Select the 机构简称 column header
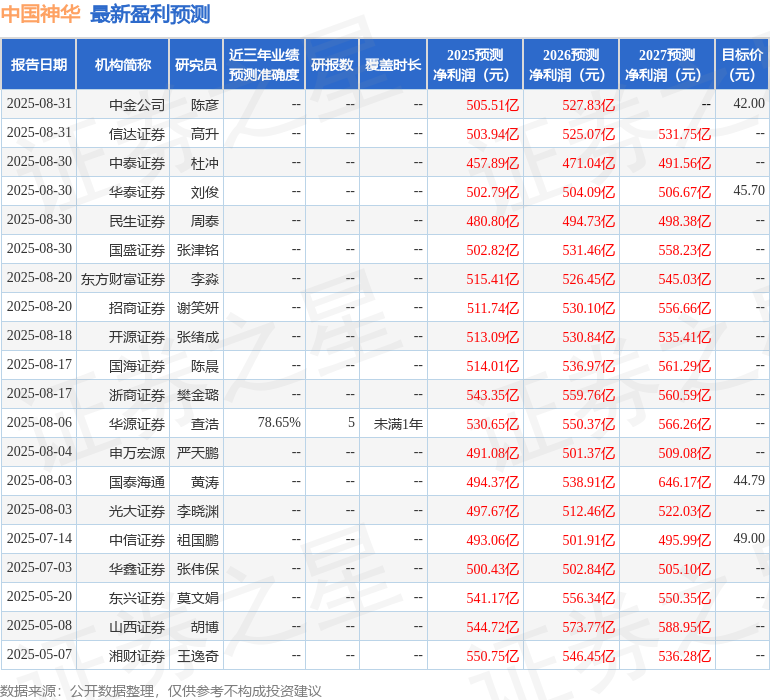Image resolution: width=770 pixels, height=700 pixels. (x=123, y=64)
